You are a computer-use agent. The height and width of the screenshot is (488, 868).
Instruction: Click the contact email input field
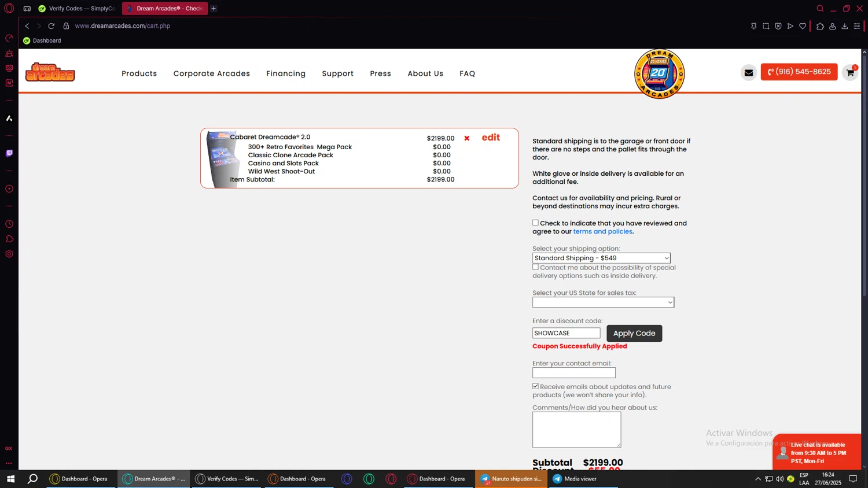573,373
